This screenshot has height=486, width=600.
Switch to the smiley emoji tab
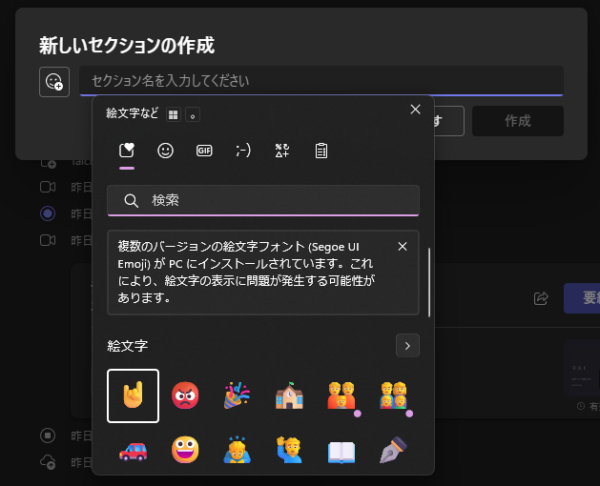(166, 151)
